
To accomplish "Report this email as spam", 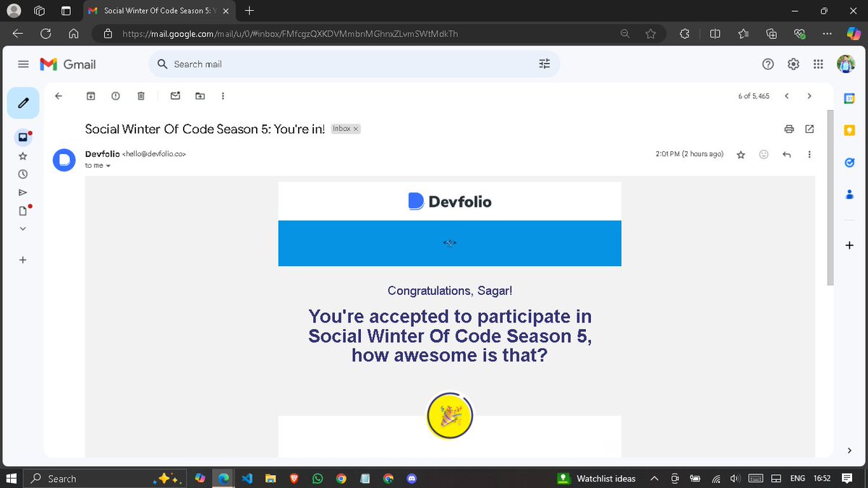I will pos(116,96).
